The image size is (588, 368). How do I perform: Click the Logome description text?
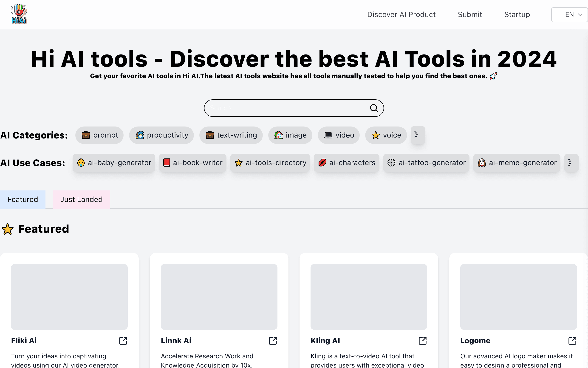point(516,360)
